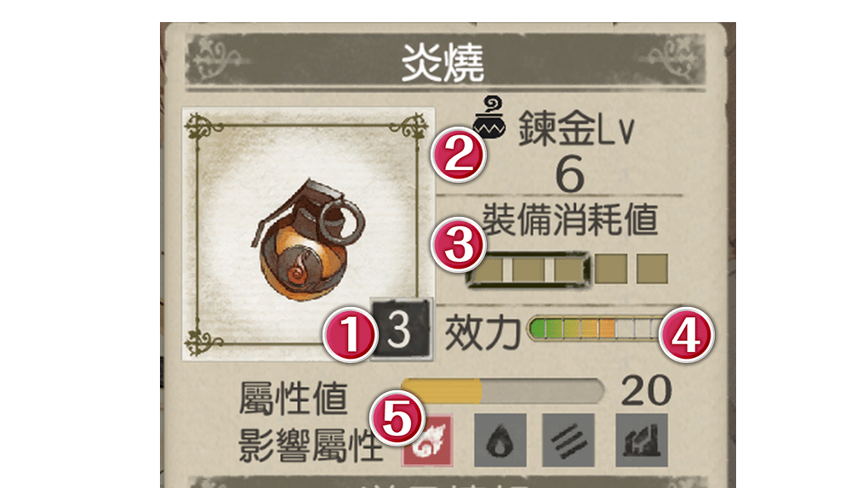
Task: Click the red circled number 1 marker
Action: pyautogui.click(x=351, y=335)
